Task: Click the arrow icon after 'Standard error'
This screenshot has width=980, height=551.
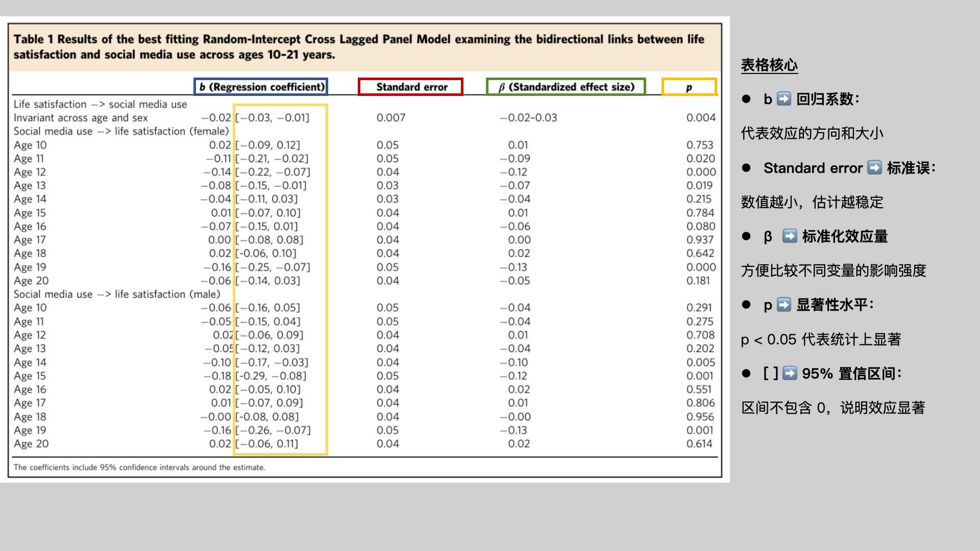Action: pos(874,168)
